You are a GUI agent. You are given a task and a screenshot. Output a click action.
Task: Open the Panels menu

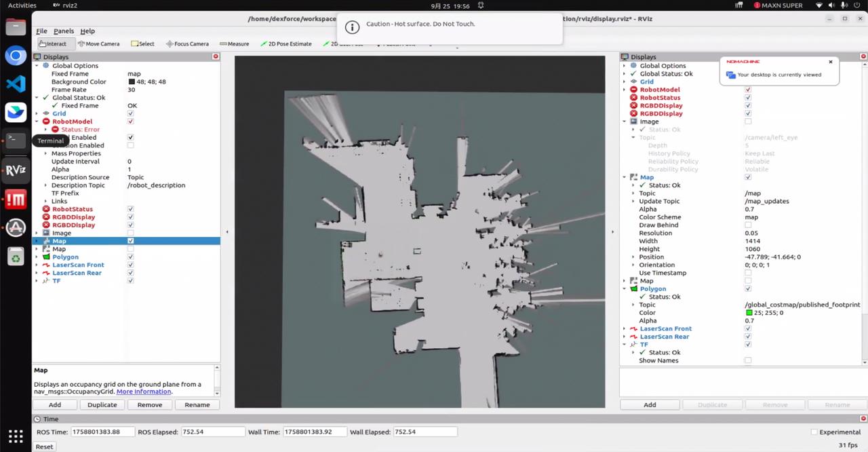coord(64,31)
